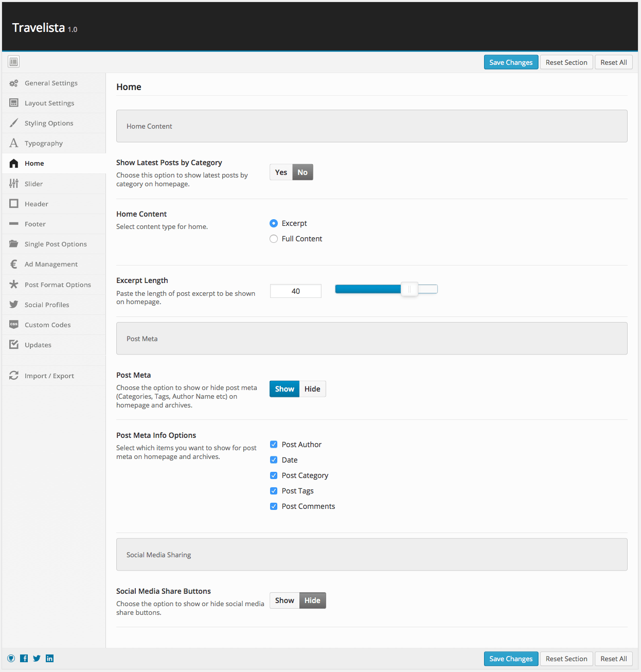Open the Typography section
The width and height of the screenshot is (641, 672).
(54, 143)
